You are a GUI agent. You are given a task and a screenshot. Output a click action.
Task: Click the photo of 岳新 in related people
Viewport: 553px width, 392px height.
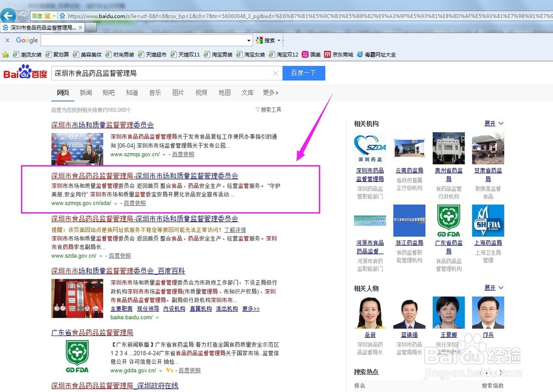370,313
